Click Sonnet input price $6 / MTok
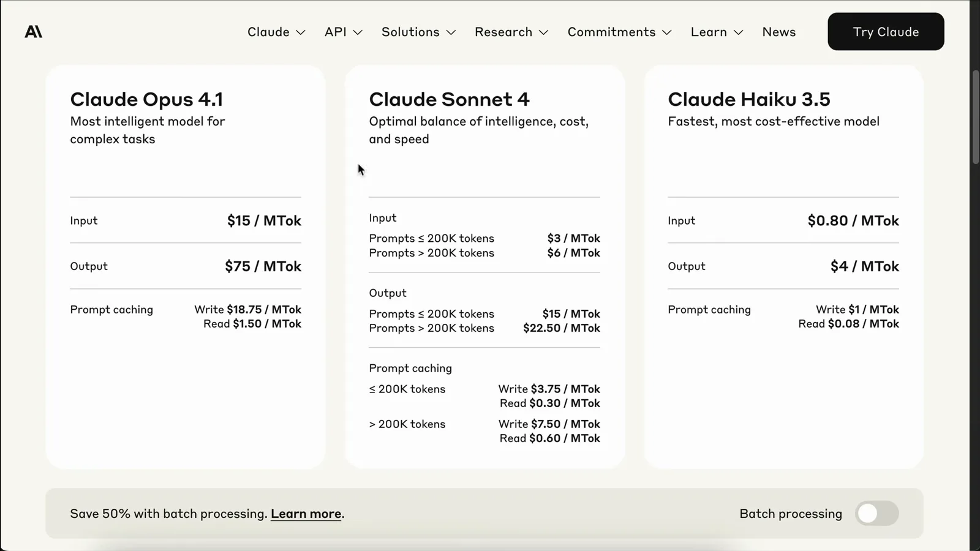Viewport: 980px width, 551px height. pos(574,253)
